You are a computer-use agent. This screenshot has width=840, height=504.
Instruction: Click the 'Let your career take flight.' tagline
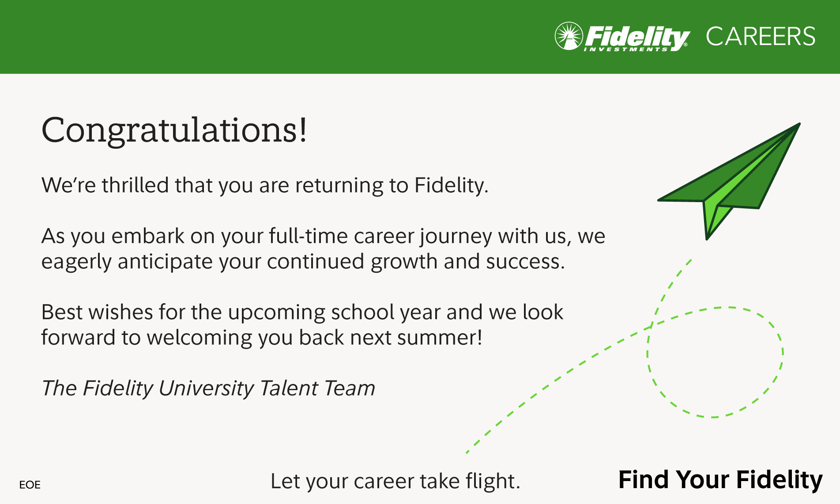[395, 481]
